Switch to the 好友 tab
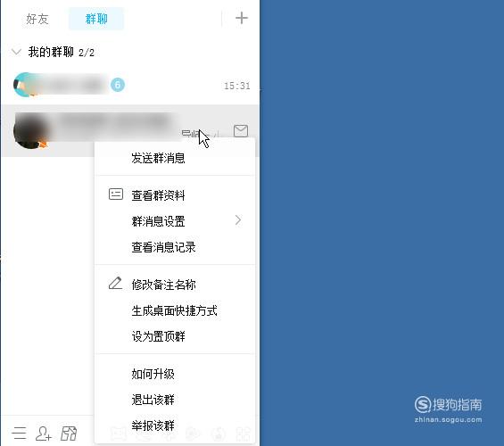The image size is (504, 446). [37, 19]
